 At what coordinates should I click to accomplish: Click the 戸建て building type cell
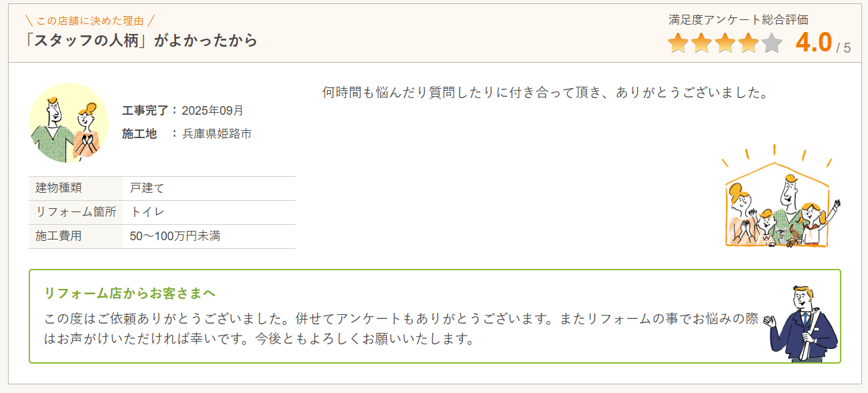point(147,188)
